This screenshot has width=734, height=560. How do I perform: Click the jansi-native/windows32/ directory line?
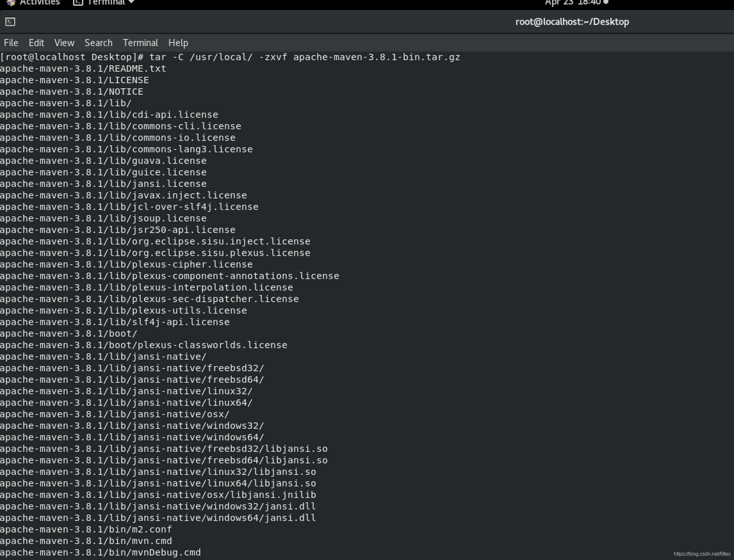coord(132,426)
